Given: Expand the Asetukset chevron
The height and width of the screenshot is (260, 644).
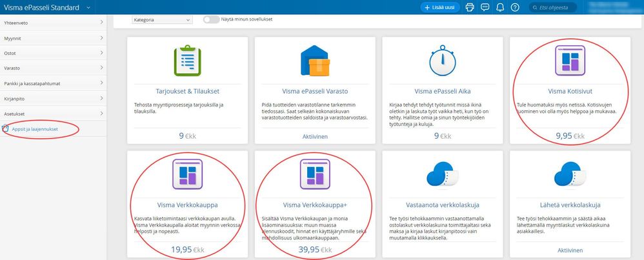Looking at the screenshot, I should pos(101,114).
